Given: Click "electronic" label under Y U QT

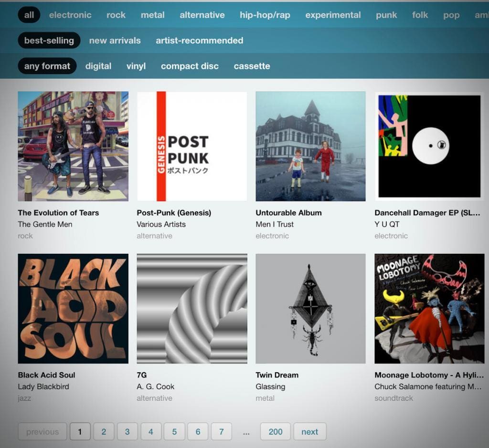Looking at the screenshot, I should [x=391, y=236].
